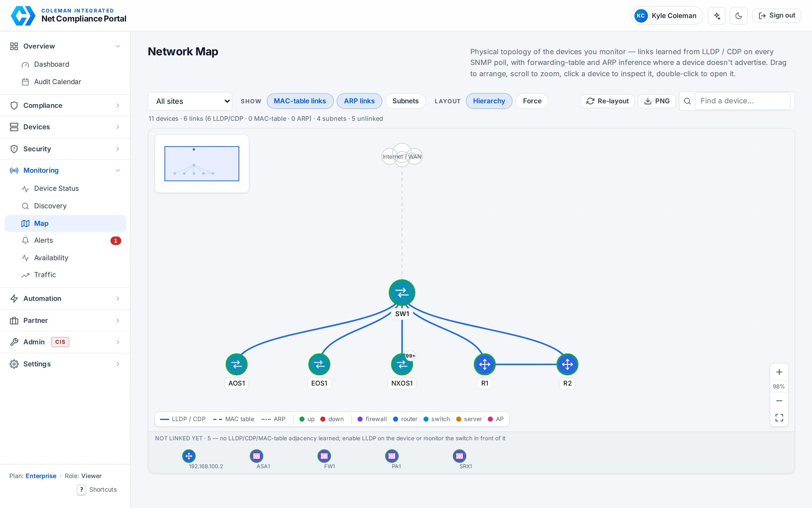This screenshot has height=508, width=812.
Task: Click Sign out button
Action: [x=776, y=16]
